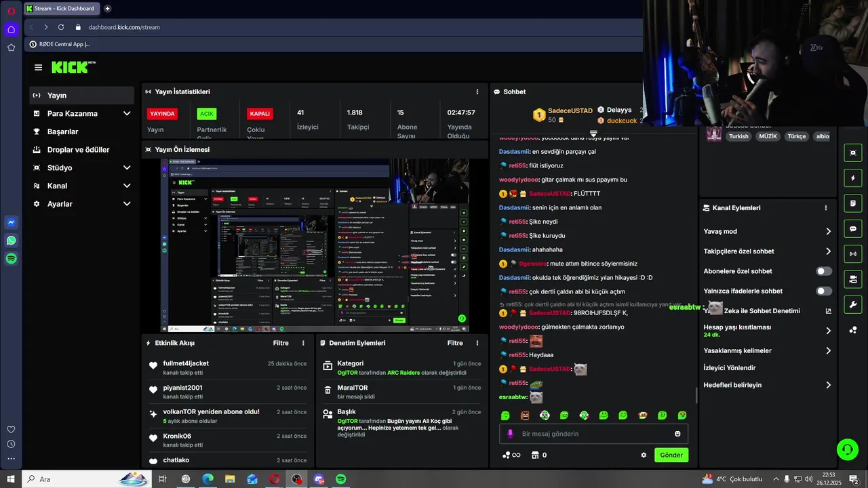868x488 pixels.
Task: Open Denetim Eylemleri panel options menu
Action: (477, 343)
